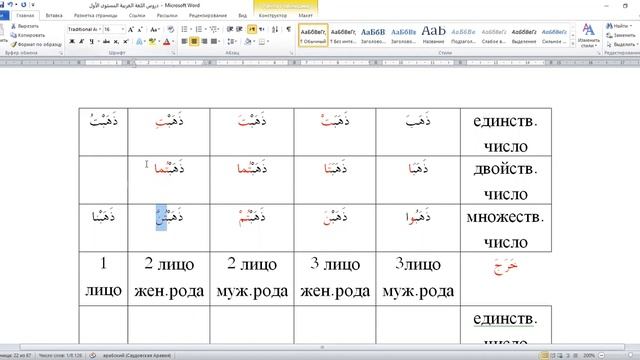
Task: Toggle Bold formatting
Action: [72, 41]
